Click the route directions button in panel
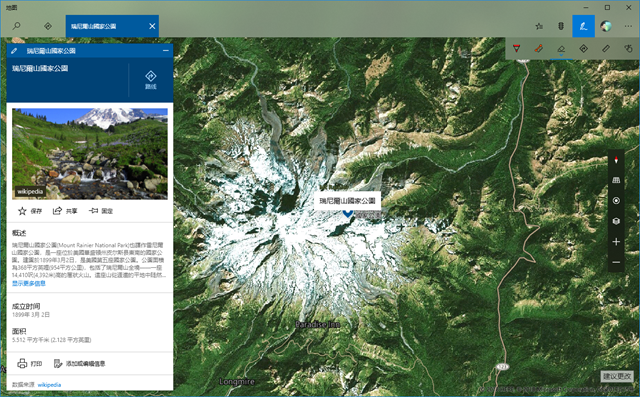640x397 pixels. [x=151, y=80]
